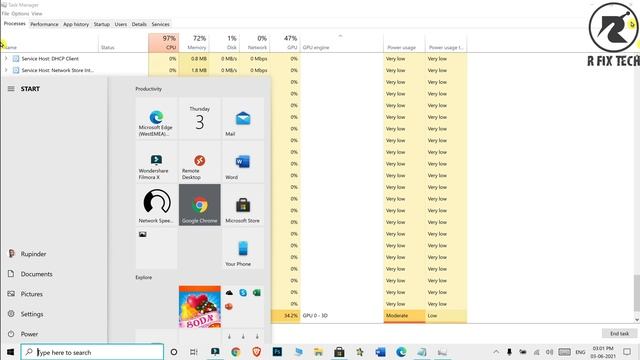Open Wondershare Filmora X tile

[x=157, y=162]
